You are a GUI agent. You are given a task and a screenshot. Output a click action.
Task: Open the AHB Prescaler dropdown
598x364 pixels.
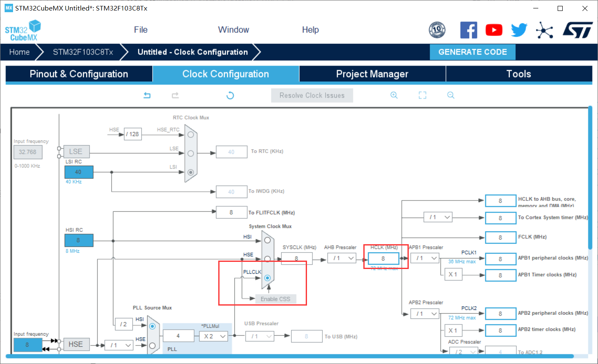click(x=342, y=258)
